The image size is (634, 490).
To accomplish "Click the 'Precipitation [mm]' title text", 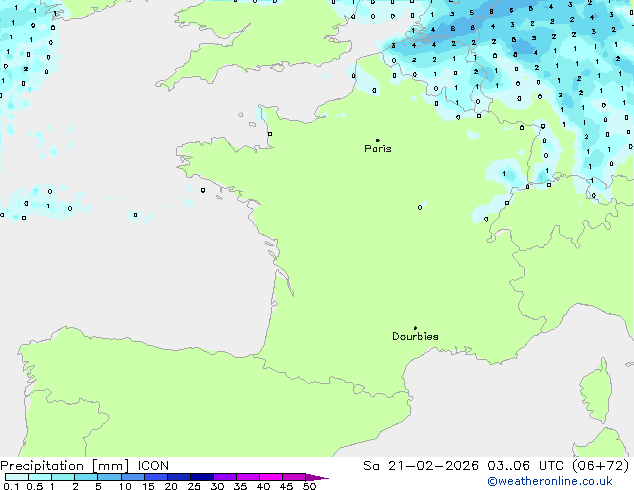I will coord(65,466).
